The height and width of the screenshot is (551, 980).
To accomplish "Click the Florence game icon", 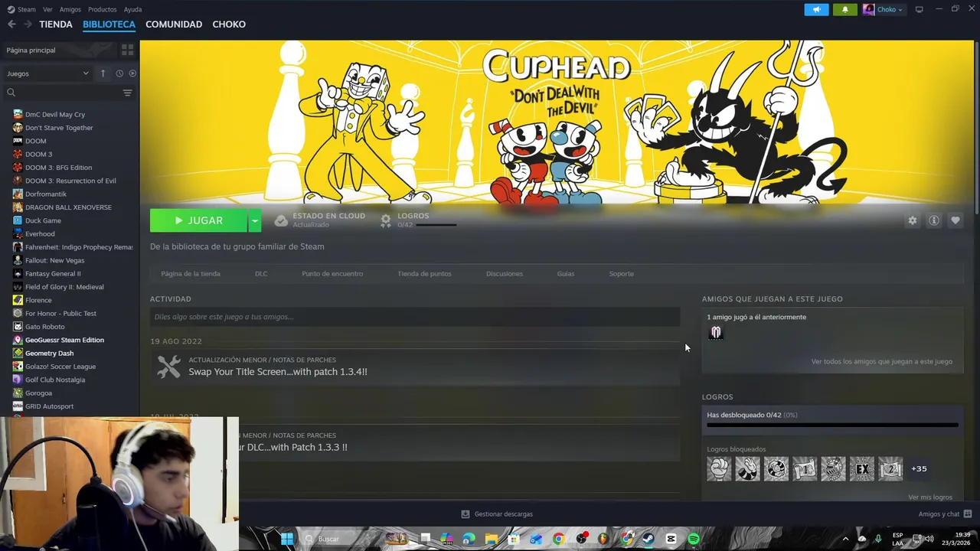I will point(18,300).
